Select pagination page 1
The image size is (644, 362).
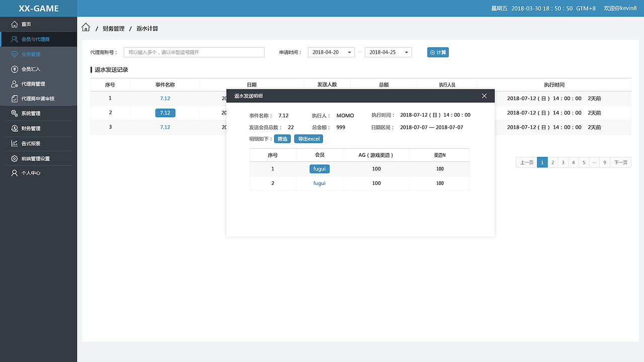[x=542, y=162]
